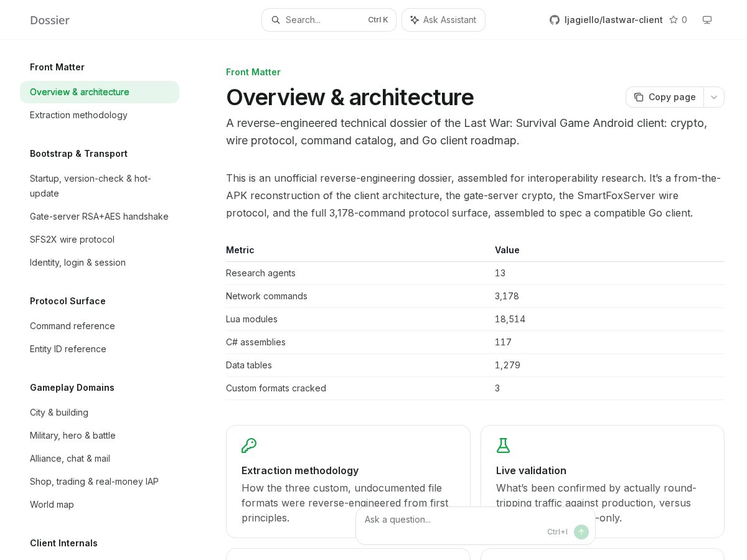Click the Bootstrap & Transport section heading

(78, 154)
